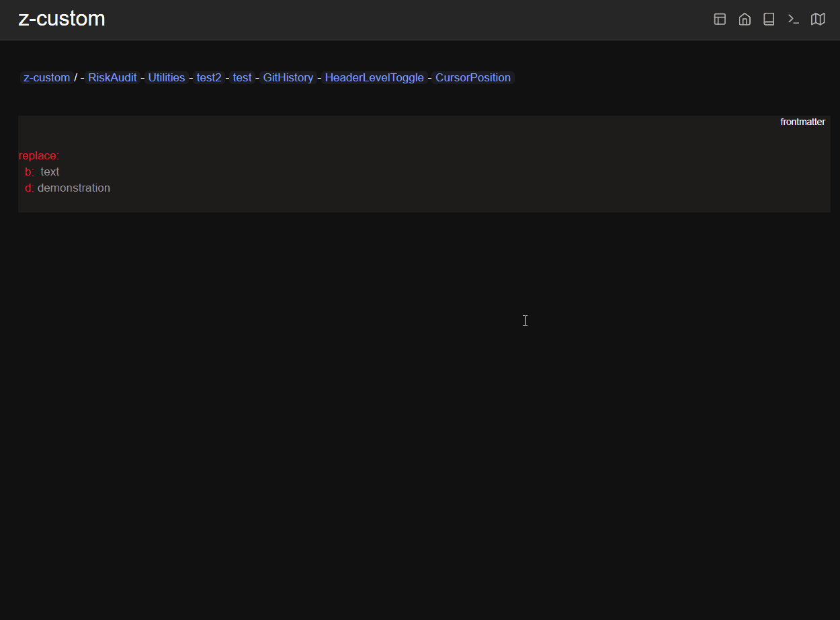Image resolution: width=840 pixels, height=620 pixels.
Task: Click the red 'd:' key in frontmatter
Action: point(30,188)
